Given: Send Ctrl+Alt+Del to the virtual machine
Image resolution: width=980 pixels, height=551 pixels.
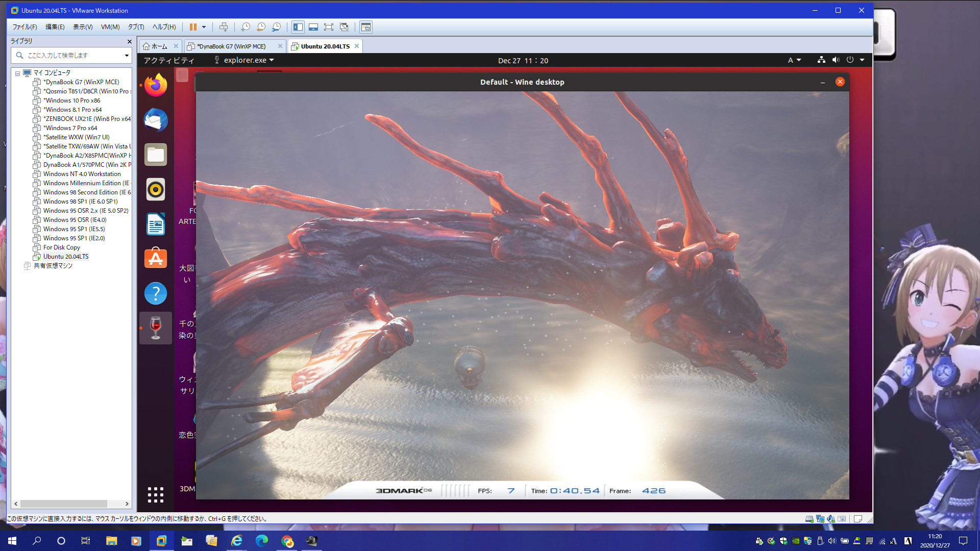Looking at the screenshot, I should pos(224,27).
